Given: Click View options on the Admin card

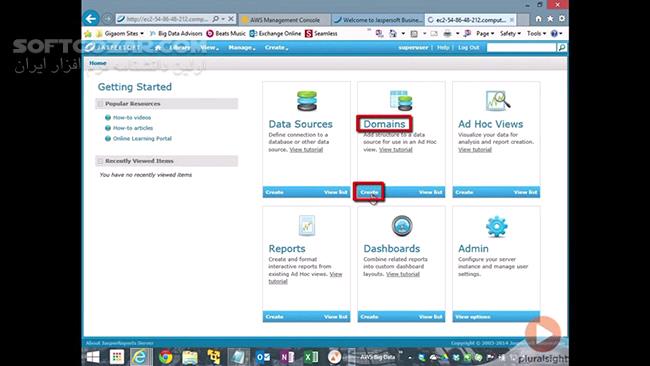Looking at the screenshot, I should coord(473,317).
